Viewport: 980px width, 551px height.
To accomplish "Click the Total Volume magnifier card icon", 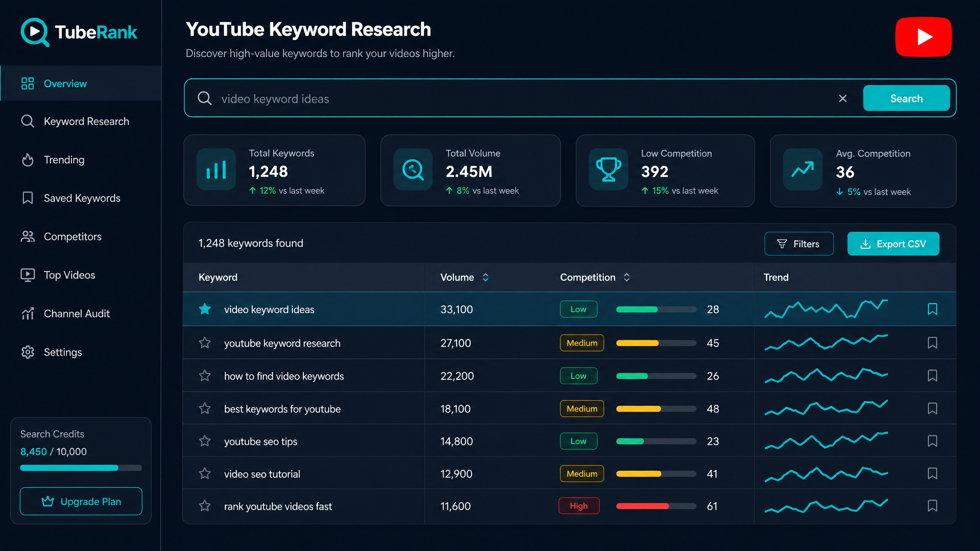I will point(413,170).
